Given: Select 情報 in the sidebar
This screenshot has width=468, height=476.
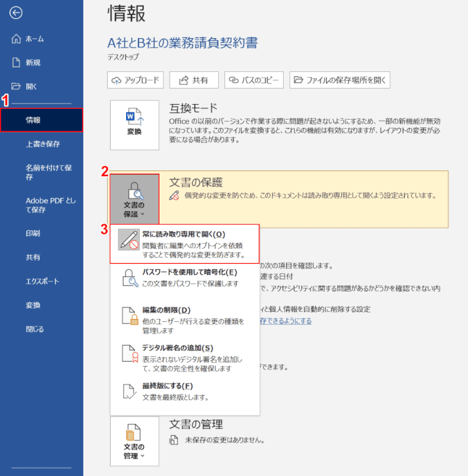Looking at the screenshot, I should click(x=42, y=120).
